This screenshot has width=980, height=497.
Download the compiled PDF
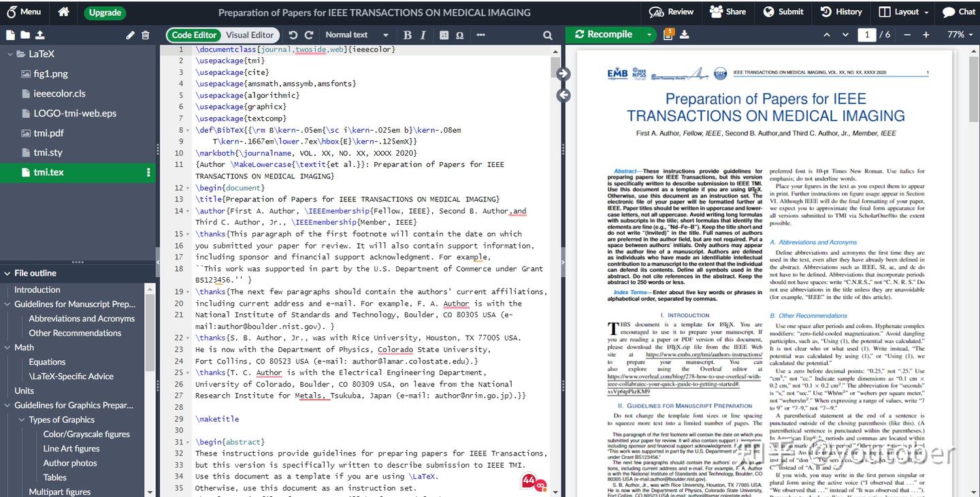click(685, 34)
